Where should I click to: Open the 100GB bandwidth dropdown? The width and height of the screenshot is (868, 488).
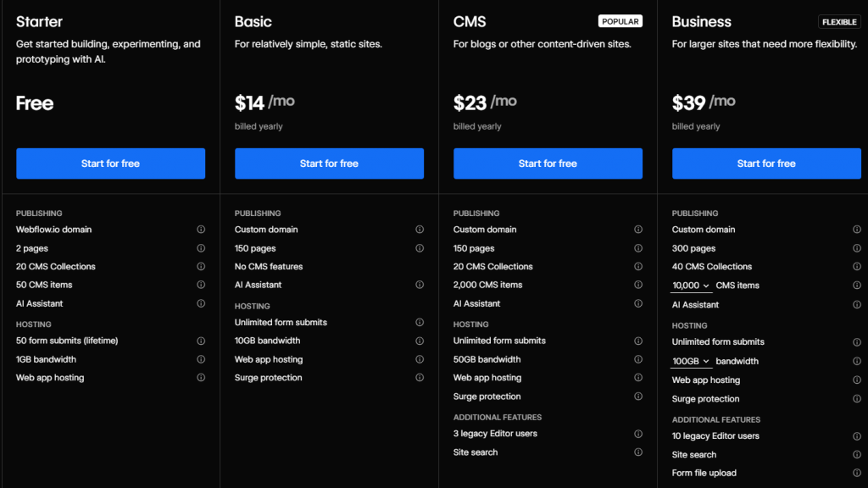[x=691, y=362]
